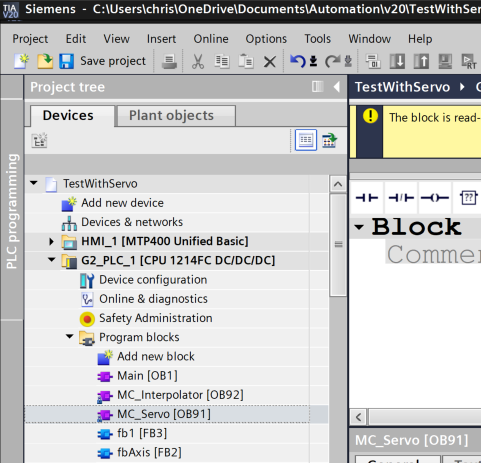
Task: Open Safety Administration item
Action: coord(156,318)
